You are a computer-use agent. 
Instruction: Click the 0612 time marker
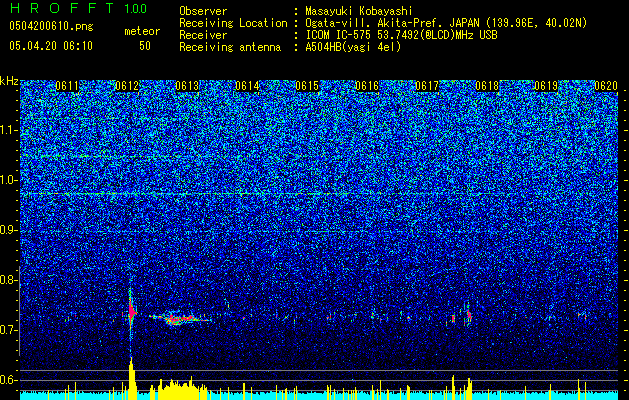(x=127, y=86)
